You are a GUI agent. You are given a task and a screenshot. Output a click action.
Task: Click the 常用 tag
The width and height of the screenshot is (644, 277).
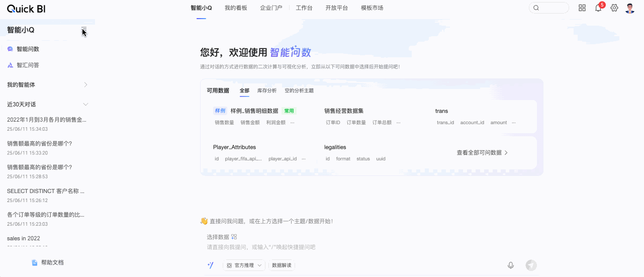pyautogui.click(x=289, y=111)
